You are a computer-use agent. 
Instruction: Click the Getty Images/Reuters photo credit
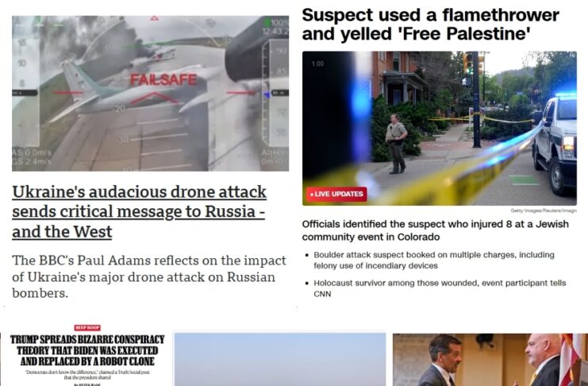coord(544,210)
